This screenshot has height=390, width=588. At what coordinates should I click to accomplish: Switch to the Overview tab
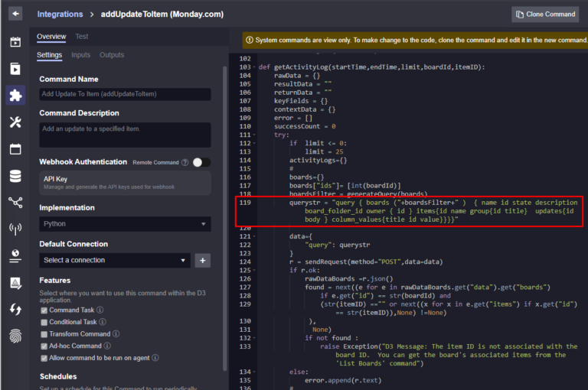tap(51, 37)
